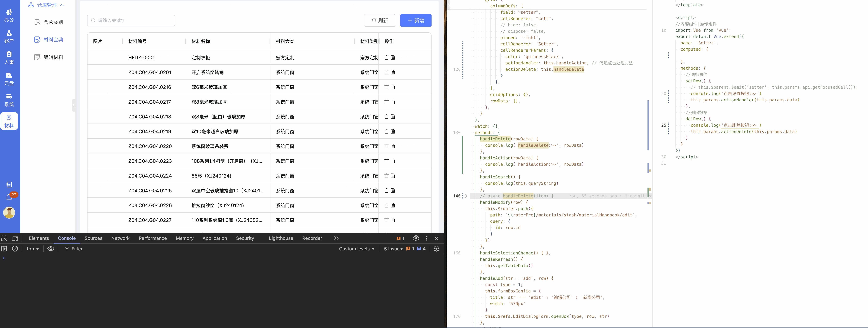
Task: Open the 系统 module in the left sidebar
Action: 9,100
